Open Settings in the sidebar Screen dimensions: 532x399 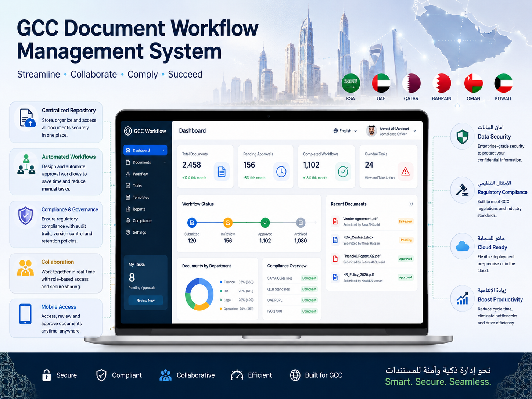click(x=145, y=233)
